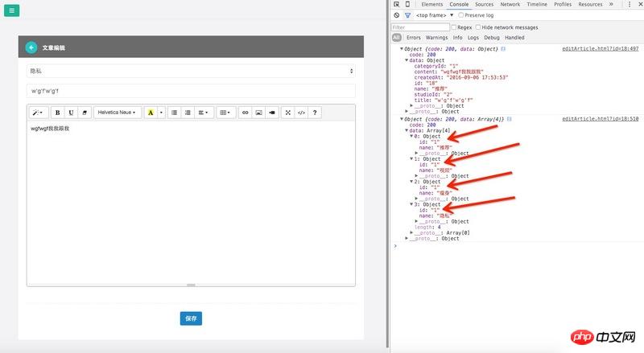Select the studioId: "2" property

[x=433, y=94]
